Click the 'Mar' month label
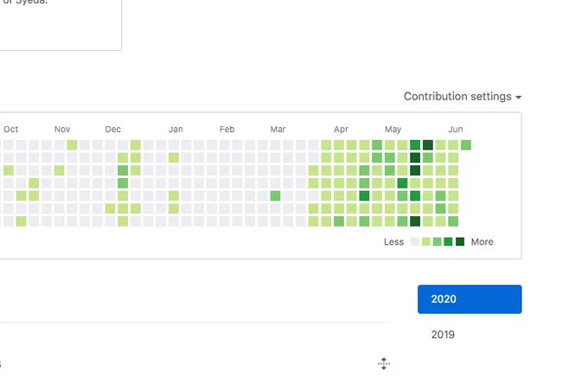Screen dimensions: 588x390 (x=278, y=130)
